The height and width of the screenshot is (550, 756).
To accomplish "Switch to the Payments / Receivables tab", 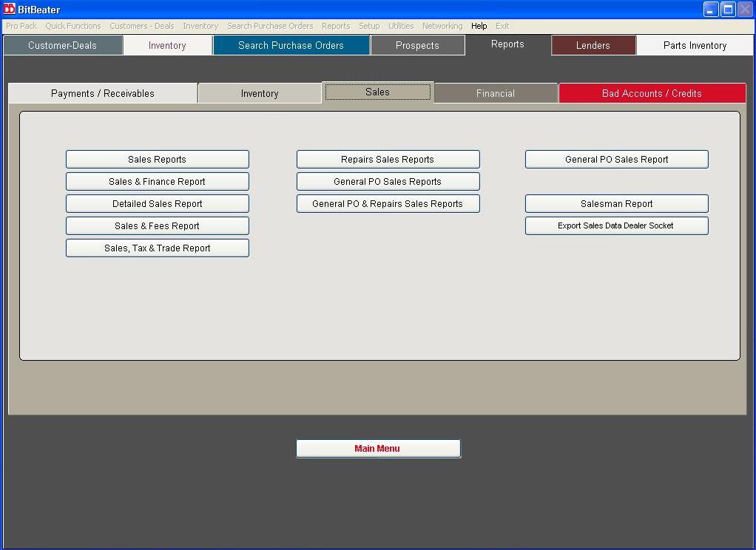I will (102, 93).
